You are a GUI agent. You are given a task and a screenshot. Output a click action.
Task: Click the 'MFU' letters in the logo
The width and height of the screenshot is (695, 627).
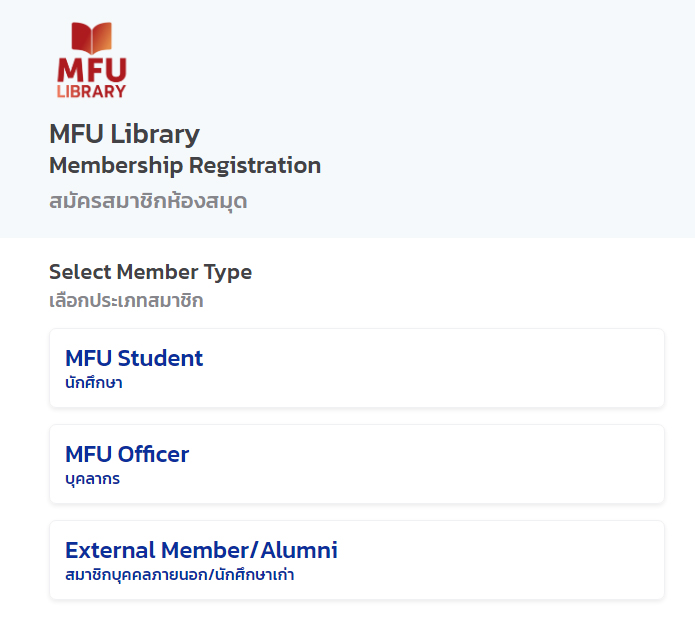tap(92, 69)
